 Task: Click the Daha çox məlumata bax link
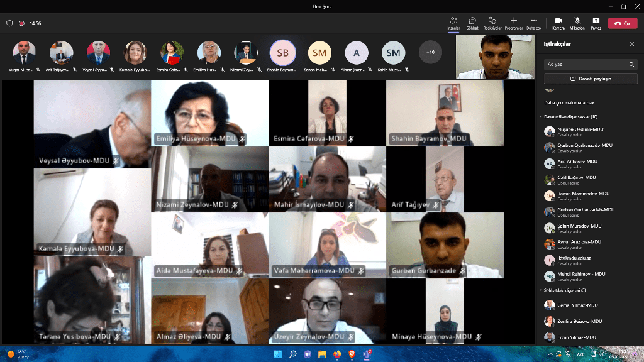[569, 102]
